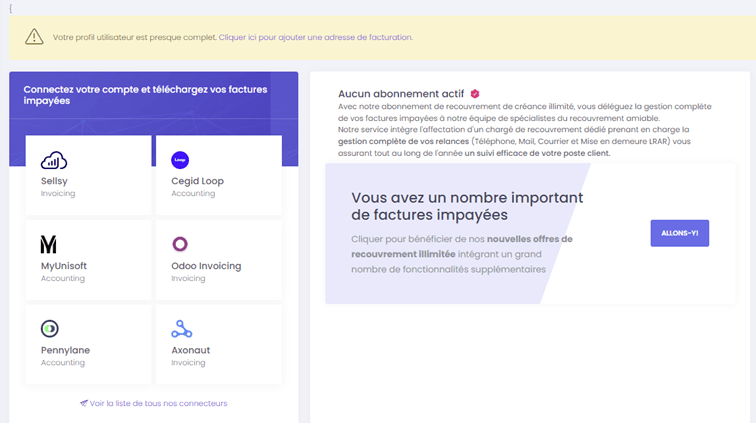Image resolution: width=756 pixels, height=423 pixels.
Task: Select the MyUnisoft Accounting card label
Action: click(x=66, y=266)
